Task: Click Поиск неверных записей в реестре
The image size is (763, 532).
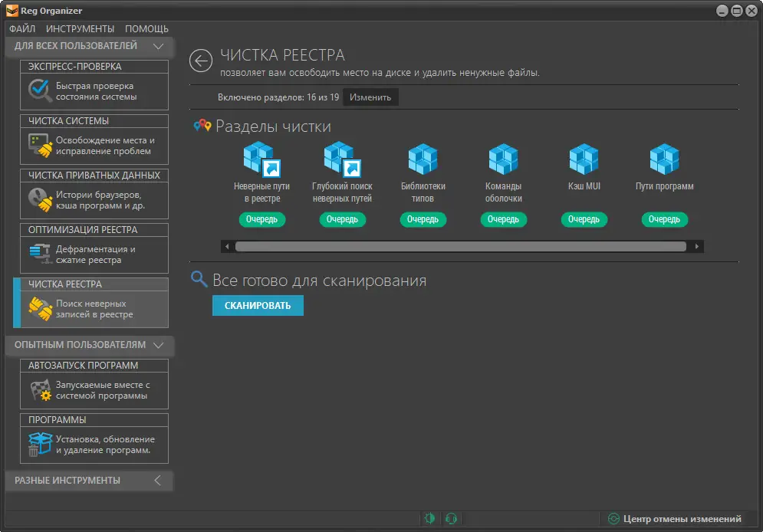Action: point(94,309)
